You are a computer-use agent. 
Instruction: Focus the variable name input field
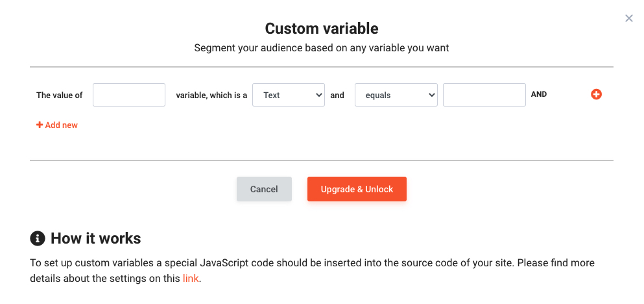(129, 95)
